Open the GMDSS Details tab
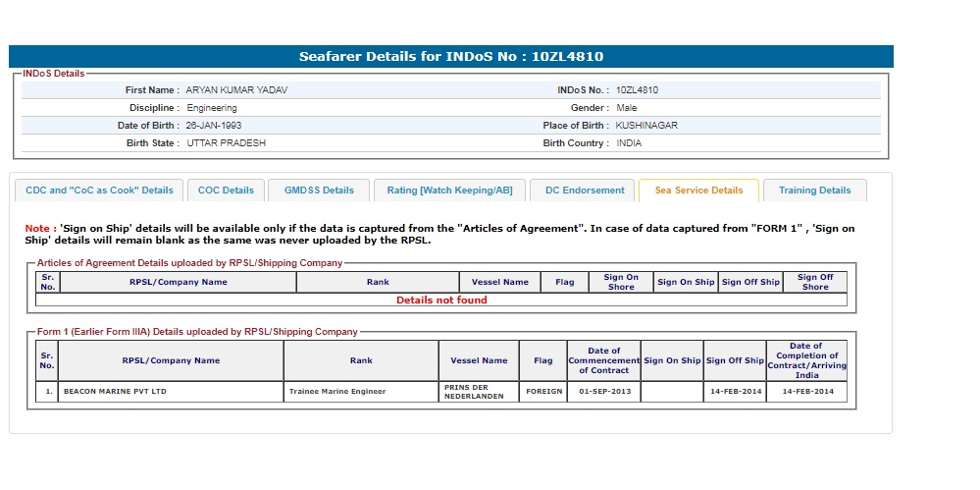This screenshot has height=490, width=980. point(319,191)
